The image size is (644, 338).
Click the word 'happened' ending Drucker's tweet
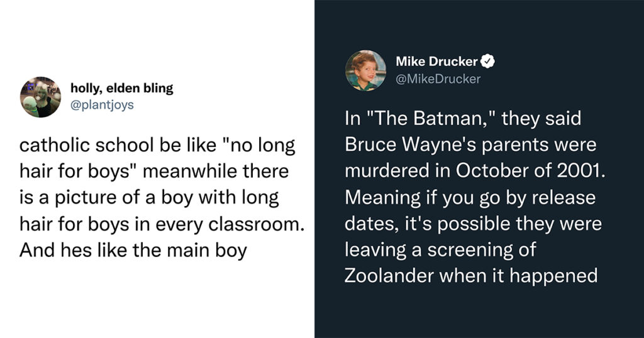[x=553, y=276]
